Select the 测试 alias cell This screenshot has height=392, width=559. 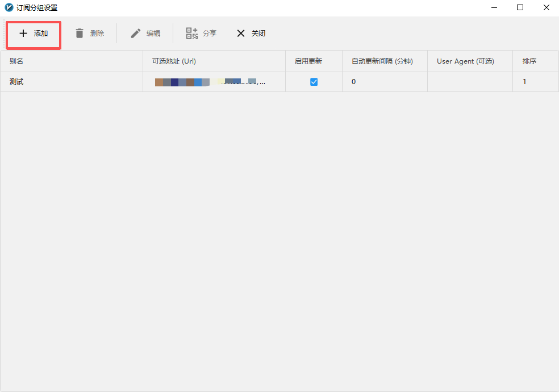tap(17, 82)
